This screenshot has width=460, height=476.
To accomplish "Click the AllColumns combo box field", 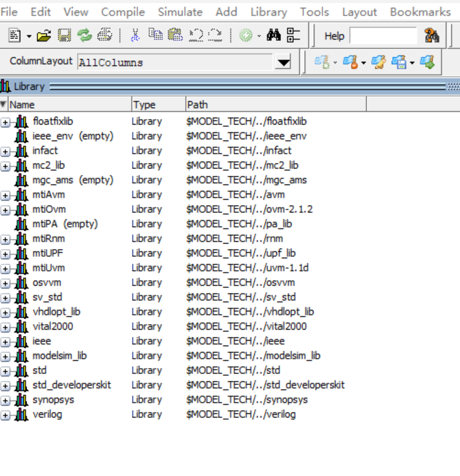I will pos(175,62).
